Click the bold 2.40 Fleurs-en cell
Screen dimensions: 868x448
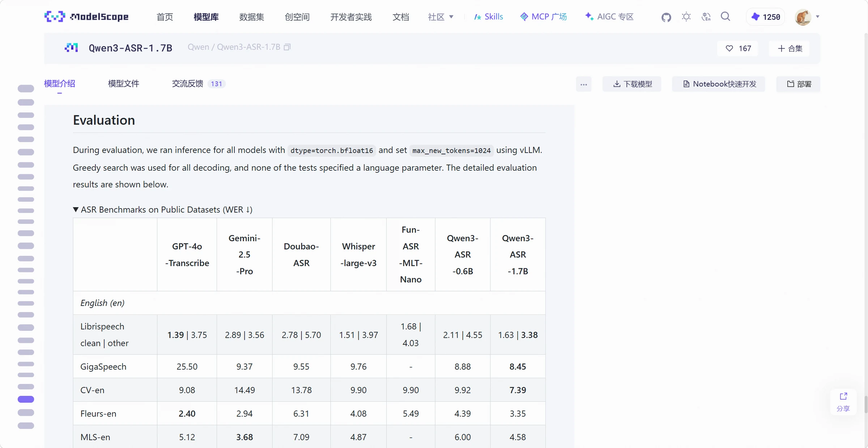187,414
